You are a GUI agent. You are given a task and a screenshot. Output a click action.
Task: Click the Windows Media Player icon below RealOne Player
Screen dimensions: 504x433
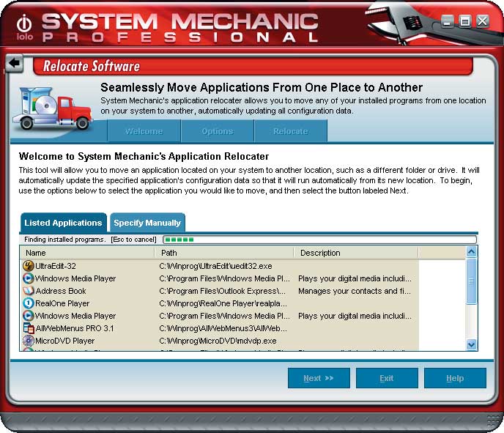coord(29,316)
